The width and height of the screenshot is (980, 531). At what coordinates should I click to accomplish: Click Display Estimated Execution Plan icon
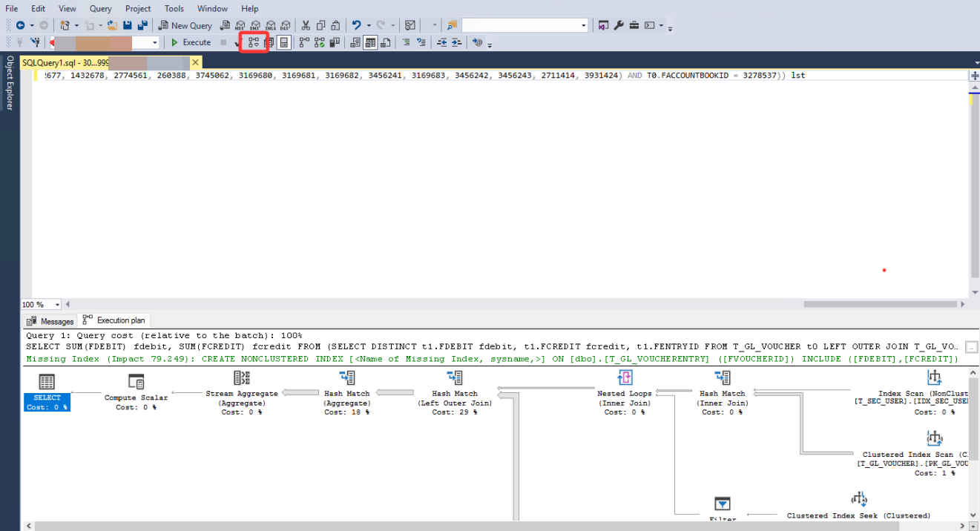254,43
